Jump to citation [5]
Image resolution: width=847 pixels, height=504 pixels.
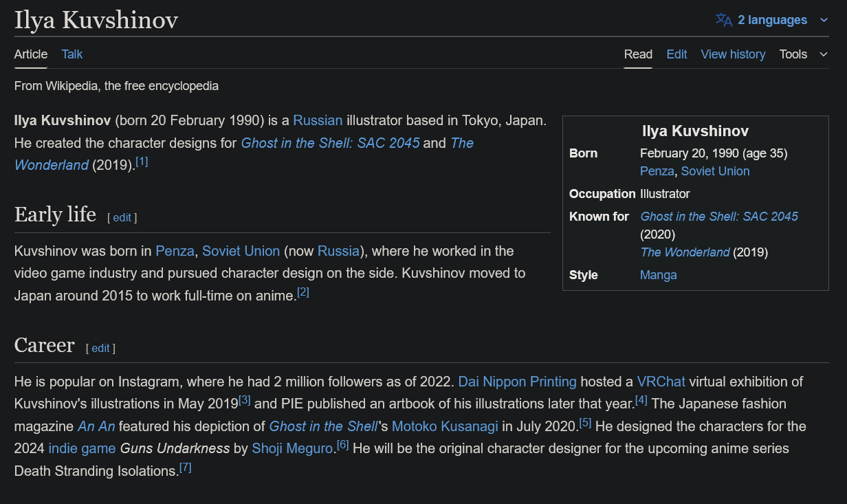585,423
